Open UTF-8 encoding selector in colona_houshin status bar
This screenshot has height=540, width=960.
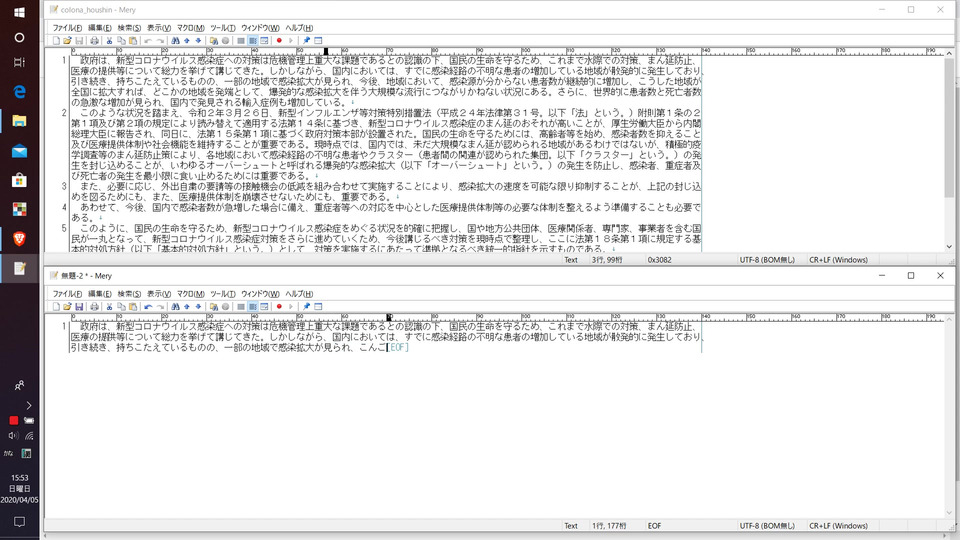[x=767, y=260]
